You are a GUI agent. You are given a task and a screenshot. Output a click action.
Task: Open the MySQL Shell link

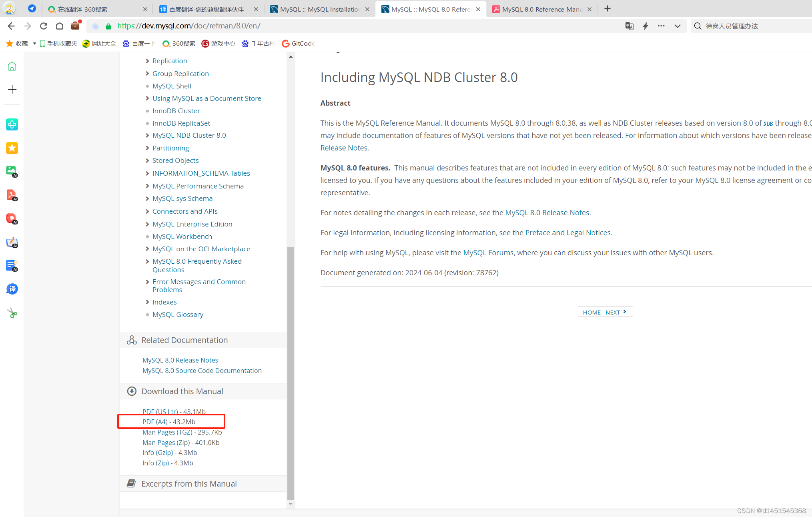click(x=172, y=86)
